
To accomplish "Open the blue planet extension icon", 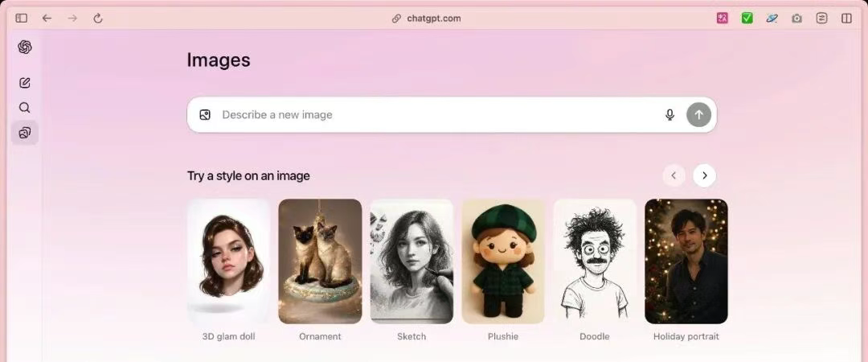I will [x=772, y=19].
